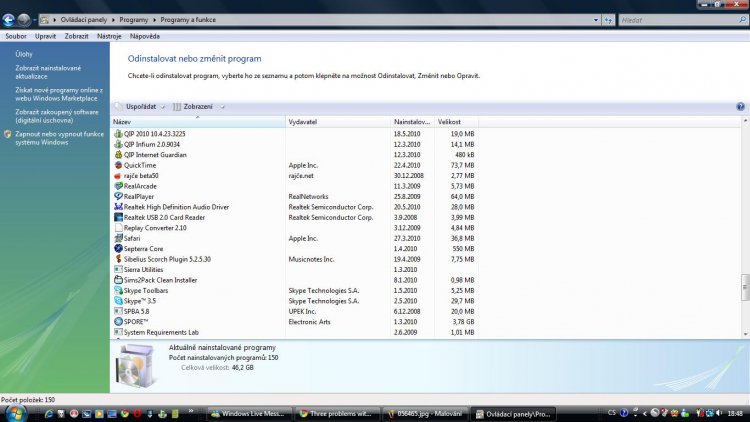This screenshot has height=422, width=750.
Task: Click Programy a funkce breadcrumb
Action: [x=188, y=20]
